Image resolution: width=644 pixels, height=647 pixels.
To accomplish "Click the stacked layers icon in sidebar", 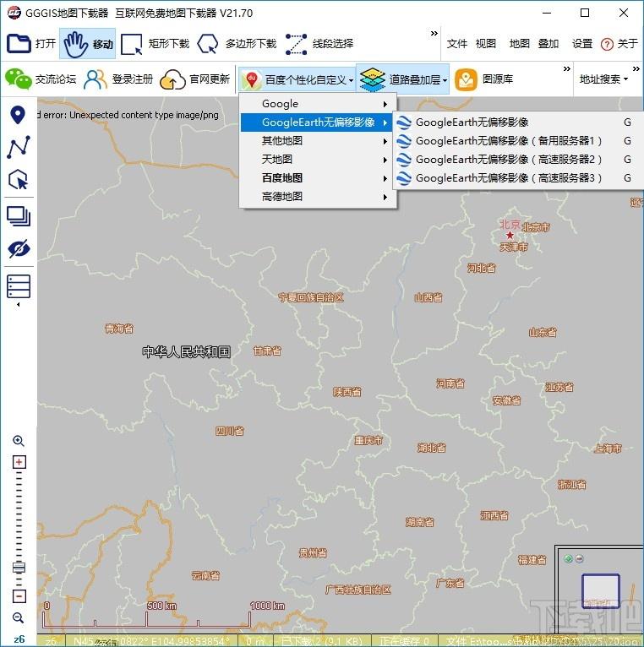I will coord(19,216).
